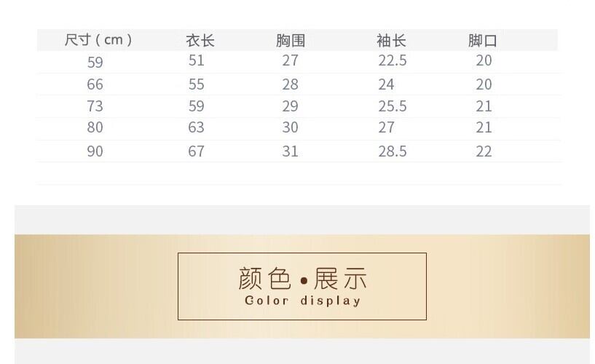Click the 胸围 column header
This screenshot has height=364, width=595.
[x=290, y=41]
